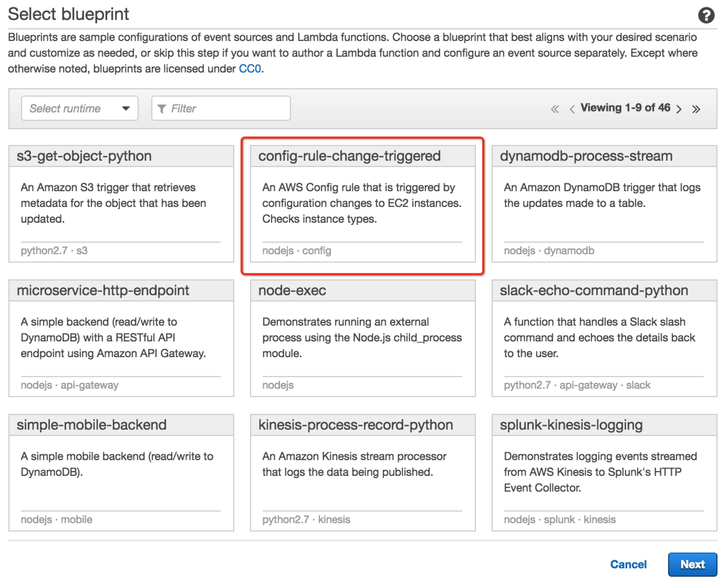Click the 'python2.7 · kinesis' tags

tap(306, 519)
